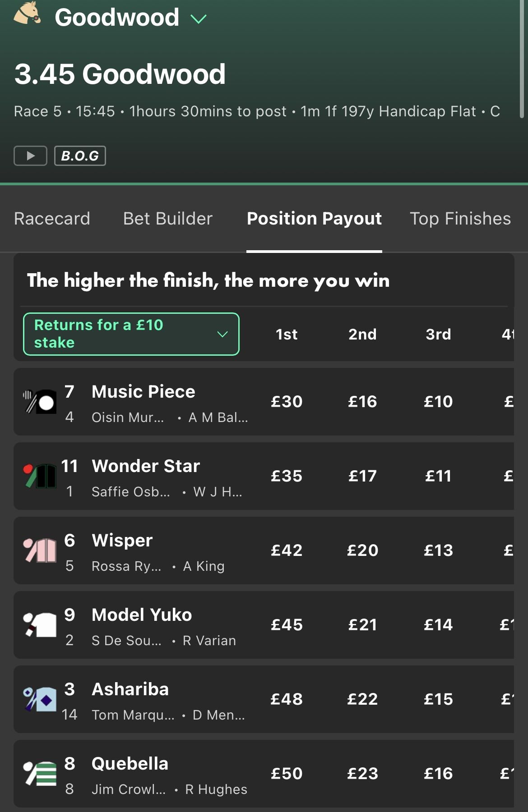
Task: Tap Model Yuko's white silks icon
Action: click(x=40, y=625)
